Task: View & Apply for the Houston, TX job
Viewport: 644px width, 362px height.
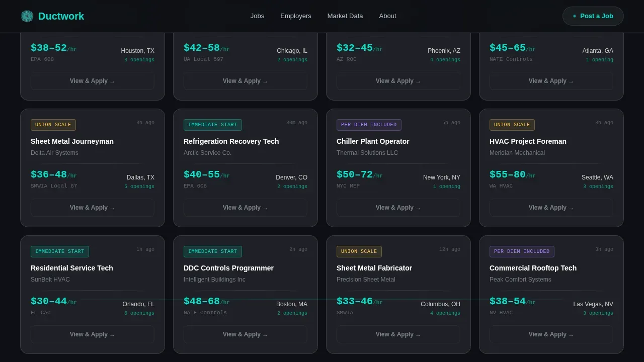Action: 93,81
